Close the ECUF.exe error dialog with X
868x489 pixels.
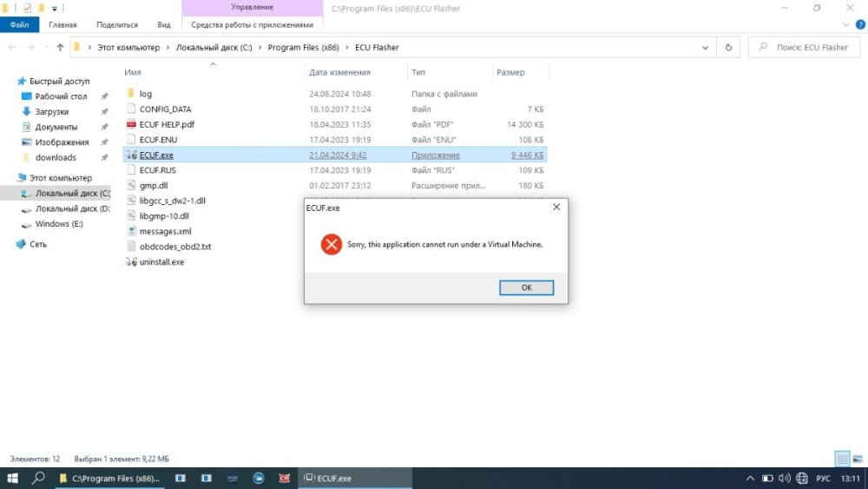(556, 208)
